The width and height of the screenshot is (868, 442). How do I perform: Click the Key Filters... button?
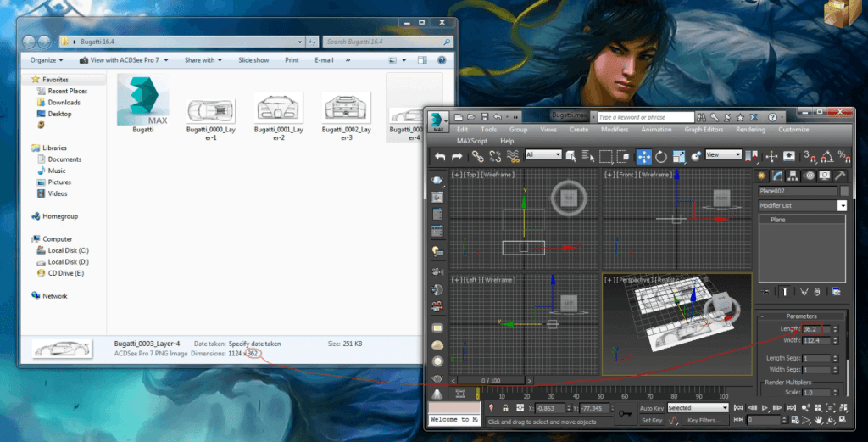tap(704, 421)
